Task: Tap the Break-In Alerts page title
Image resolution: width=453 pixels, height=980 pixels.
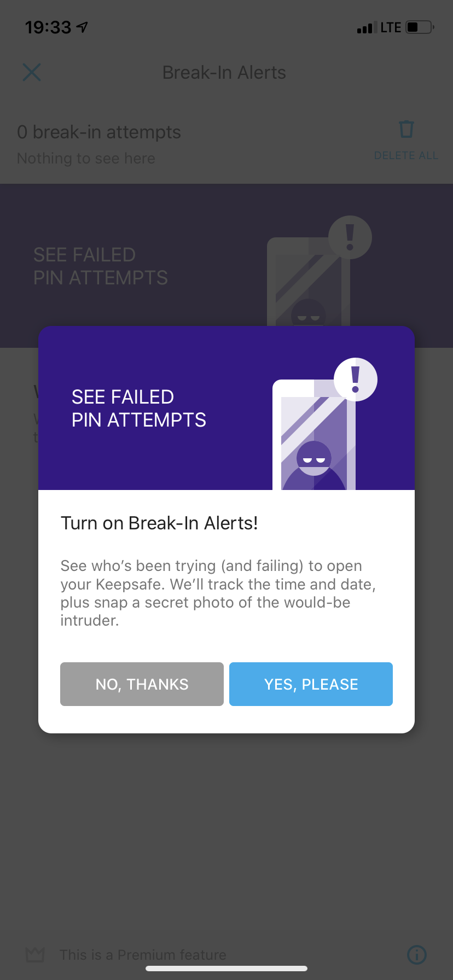Action: (224, 73)
